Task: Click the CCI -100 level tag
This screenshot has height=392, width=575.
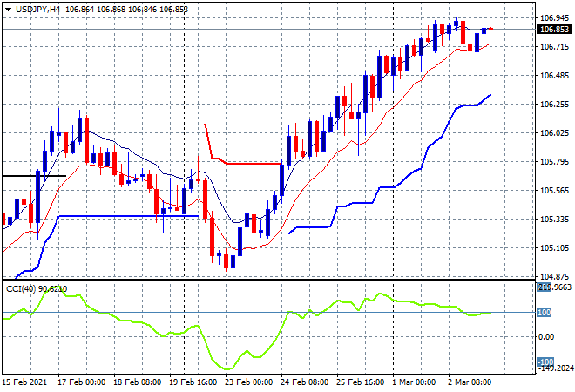Action: 545,362
